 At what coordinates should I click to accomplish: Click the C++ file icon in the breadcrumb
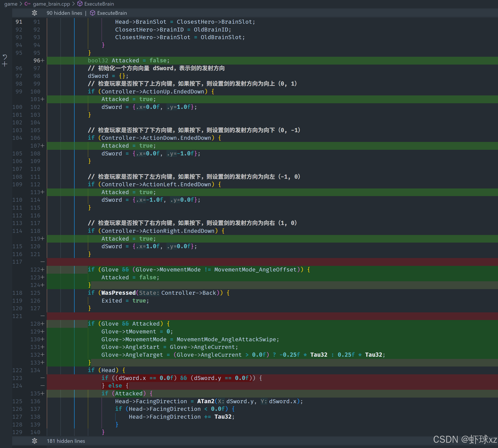(x=27, y=4)
